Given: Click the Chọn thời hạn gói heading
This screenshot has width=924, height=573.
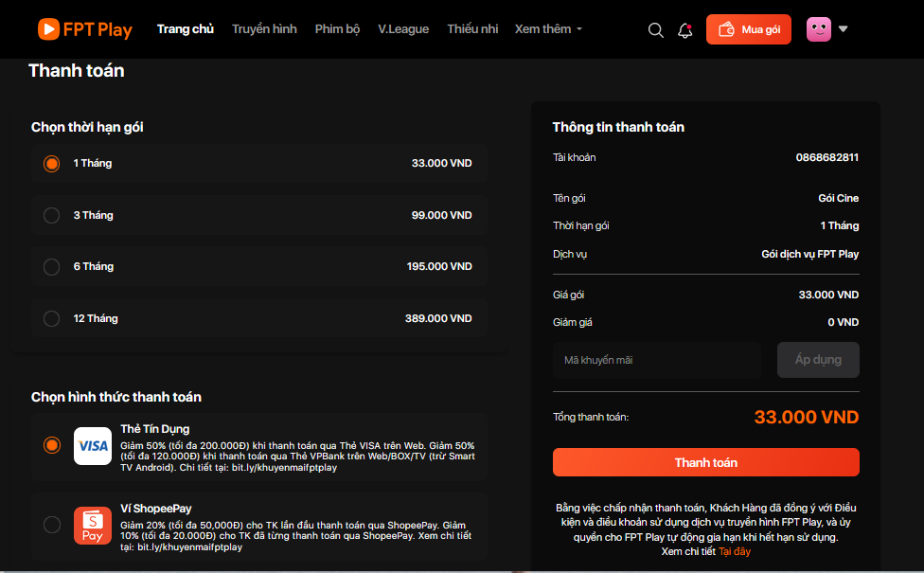Looking at the screenshot, I should pyautogui.click(x=87, y=127).
